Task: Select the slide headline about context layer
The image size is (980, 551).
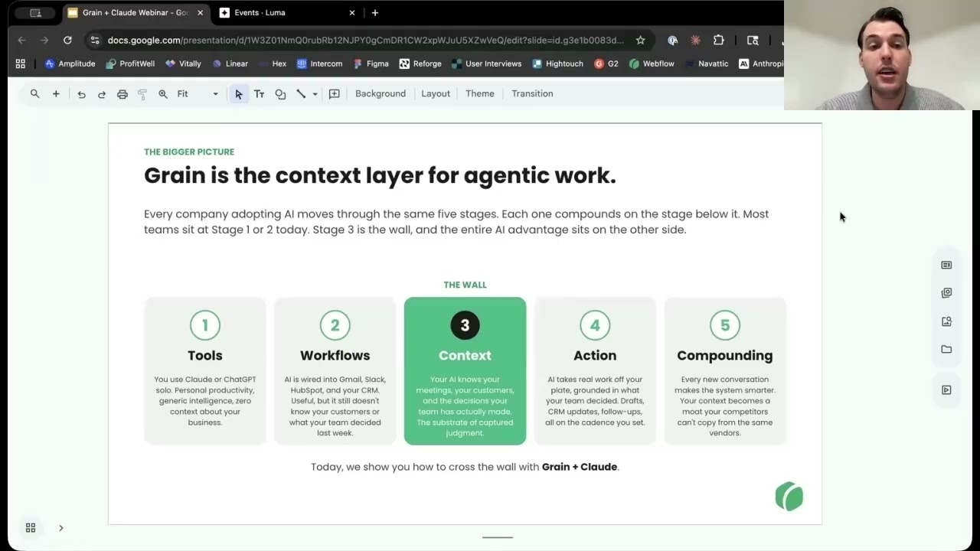Action: point(380,175)
